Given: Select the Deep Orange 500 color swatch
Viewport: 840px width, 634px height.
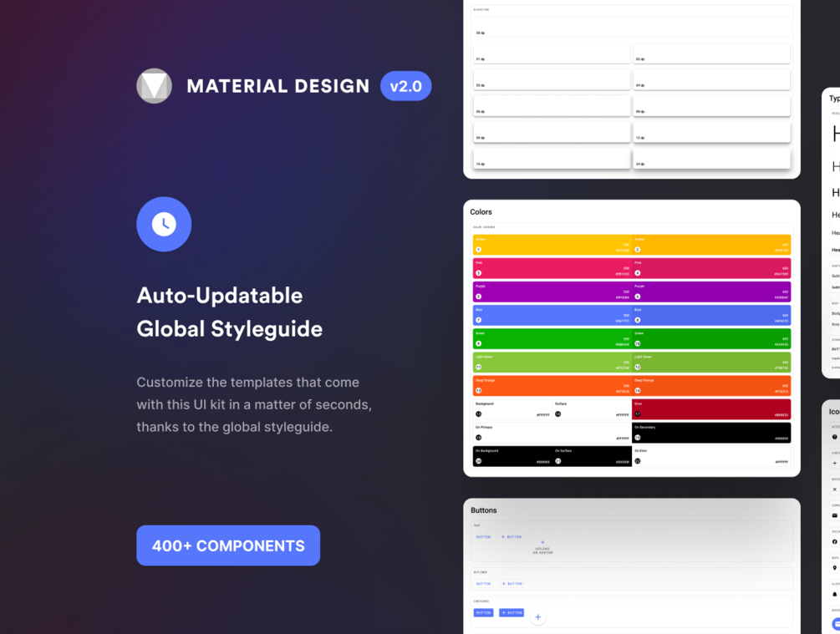Looking at the screenshot, I should pyautogui.click(x=552, y=386).
